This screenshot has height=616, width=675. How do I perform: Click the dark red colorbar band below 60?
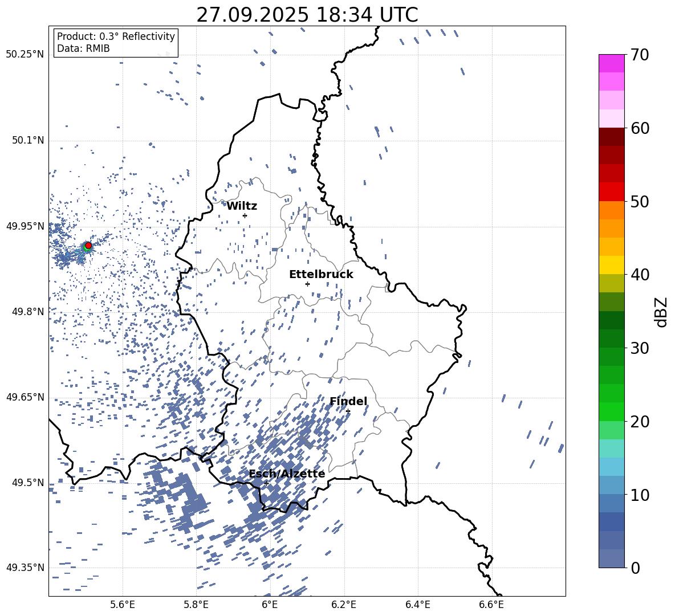click(x=611, y=137)
